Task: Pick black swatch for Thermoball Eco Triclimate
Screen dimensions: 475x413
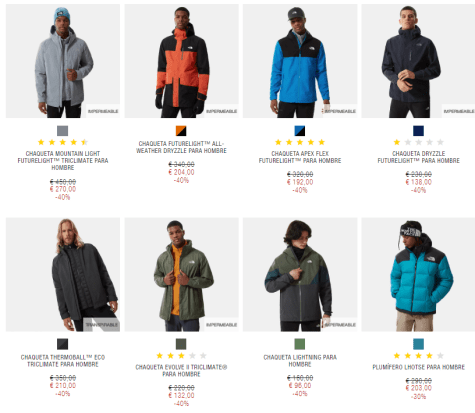Action: (x=62, y=344)
